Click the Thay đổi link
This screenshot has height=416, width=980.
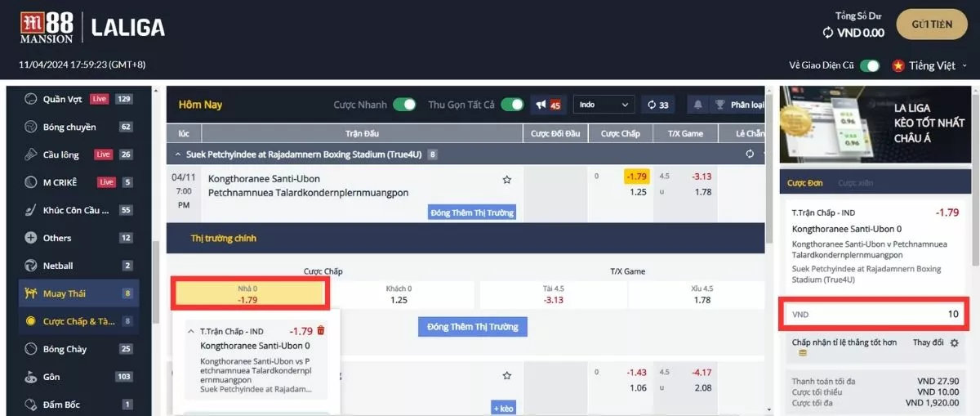coord(928,342)
